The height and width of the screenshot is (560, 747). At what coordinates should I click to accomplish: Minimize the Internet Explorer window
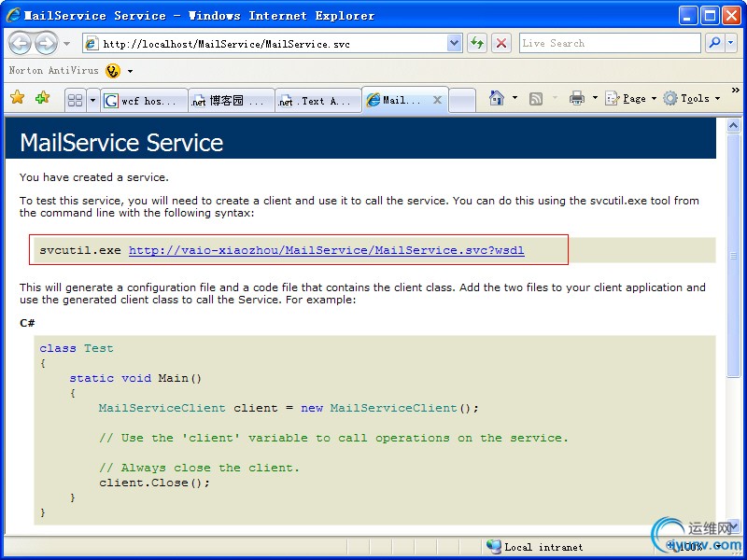pyautogui.click(x=687, y=16)
